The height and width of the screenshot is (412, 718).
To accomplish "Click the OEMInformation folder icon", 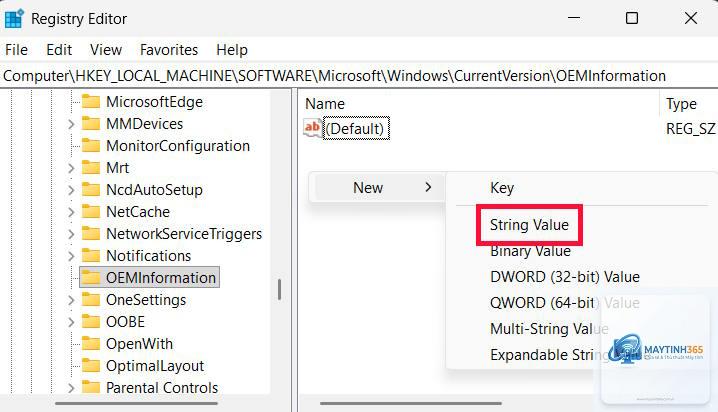I will [x=91, y=277].
